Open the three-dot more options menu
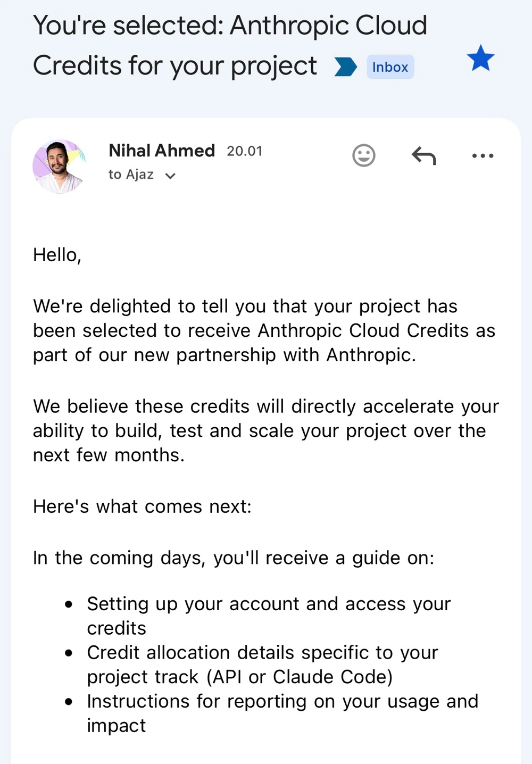The height and width of the screenshot is (764, 532). click(x=483, y=156)
